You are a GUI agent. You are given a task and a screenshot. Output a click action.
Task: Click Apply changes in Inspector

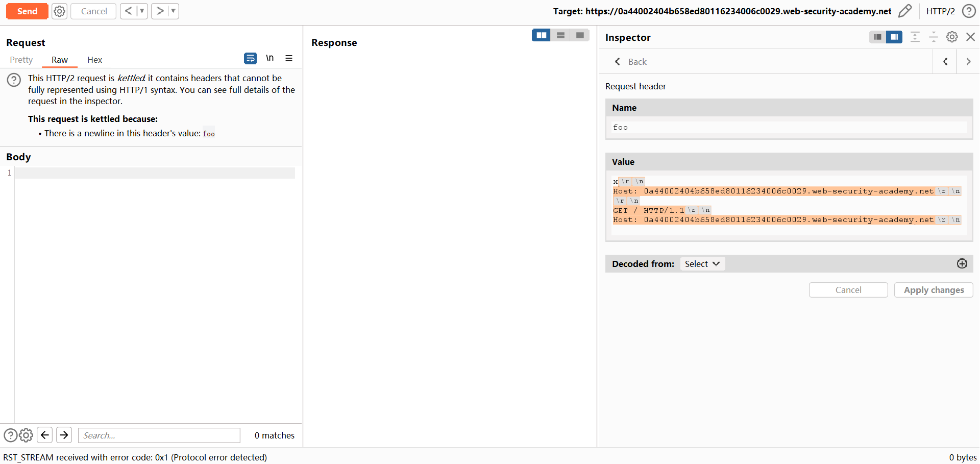(934, 290)
